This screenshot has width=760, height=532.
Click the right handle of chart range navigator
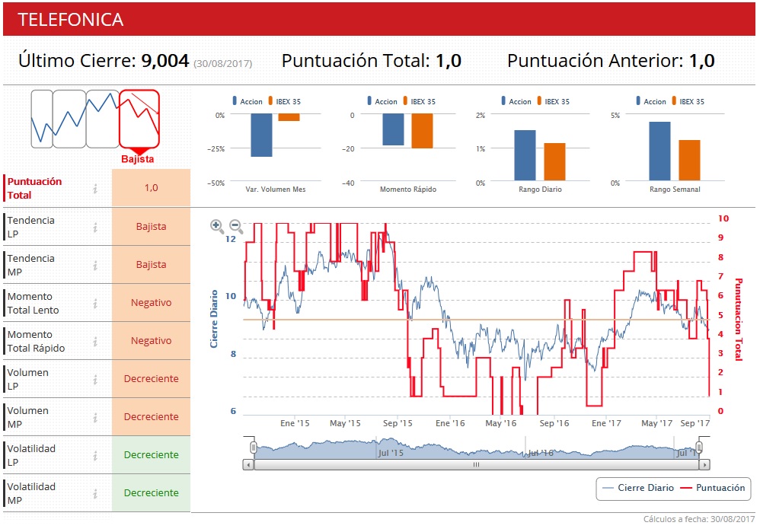pyautogui.click(x=699, y=448)
